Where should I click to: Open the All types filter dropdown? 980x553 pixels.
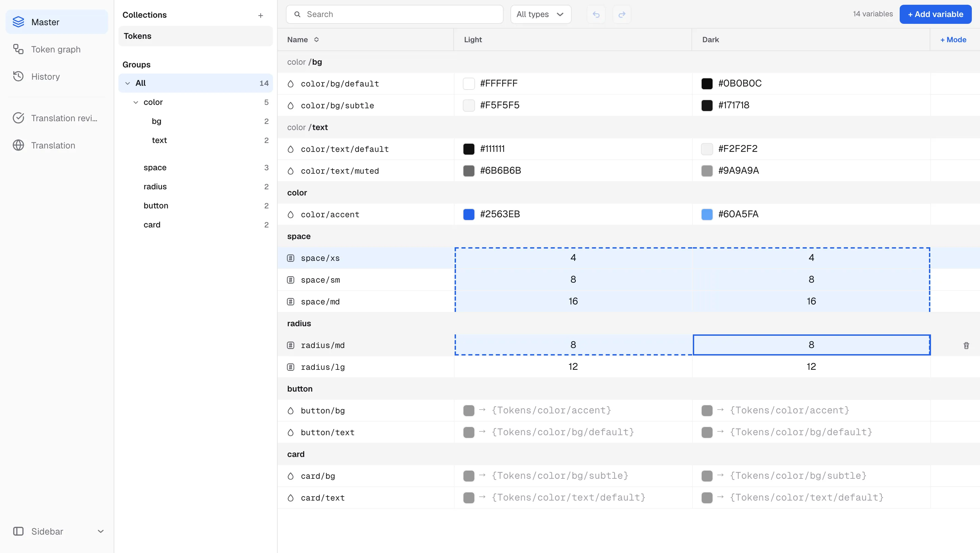pyautogui.click(x=541, y=14)
